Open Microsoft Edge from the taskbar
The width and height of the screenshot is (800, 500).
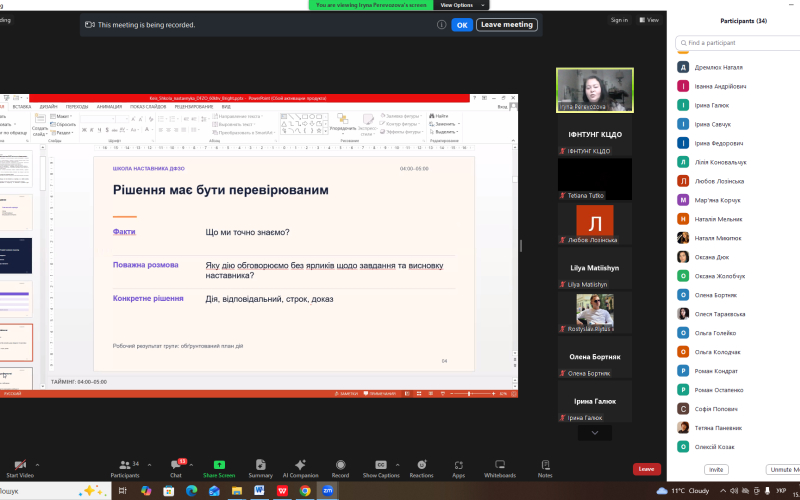point(191,491)
